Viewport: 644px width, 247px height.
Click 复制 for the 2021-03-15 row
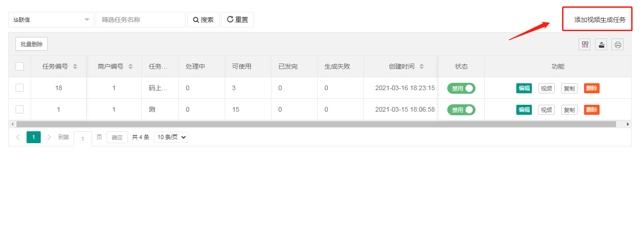tap(569, 110)
